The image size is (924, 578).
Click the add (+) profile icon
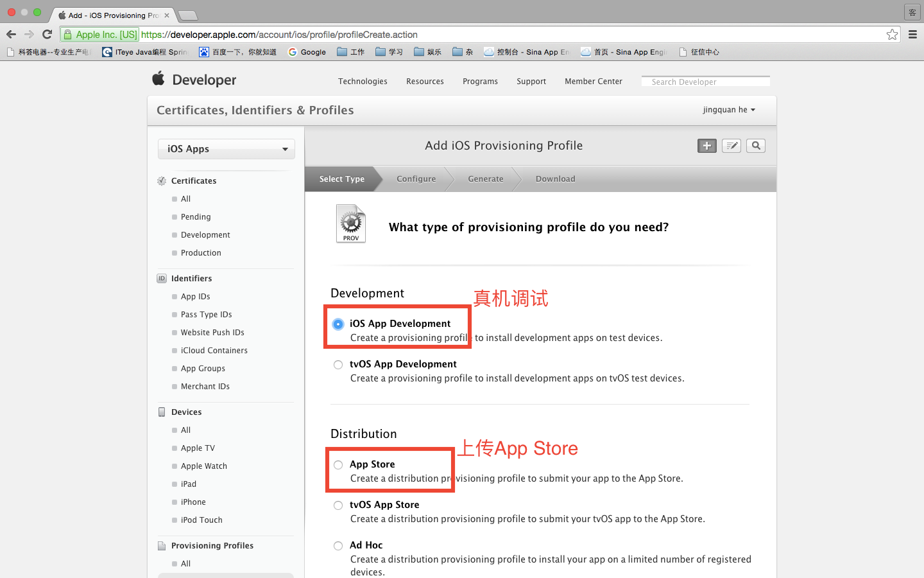tap(706, 146)
